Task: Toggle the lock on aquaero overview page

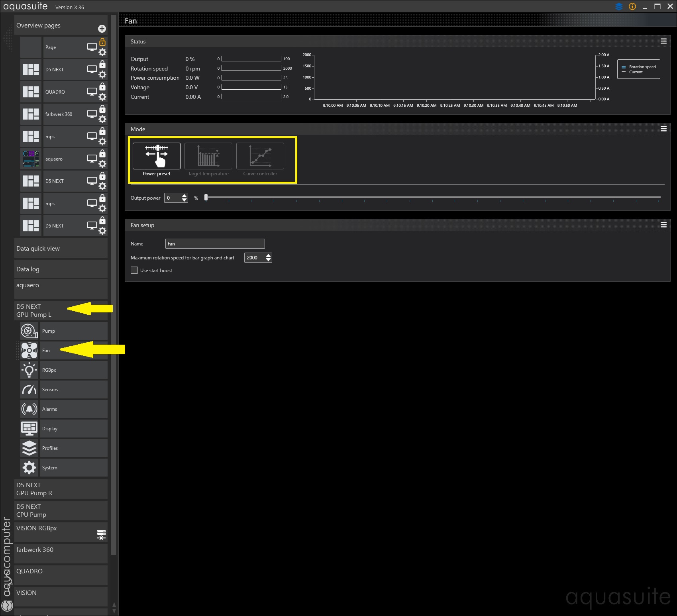Action: (102, 153)
